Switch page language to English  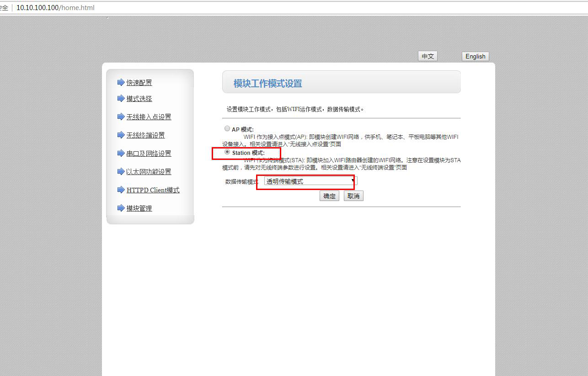tap(475, 56)
